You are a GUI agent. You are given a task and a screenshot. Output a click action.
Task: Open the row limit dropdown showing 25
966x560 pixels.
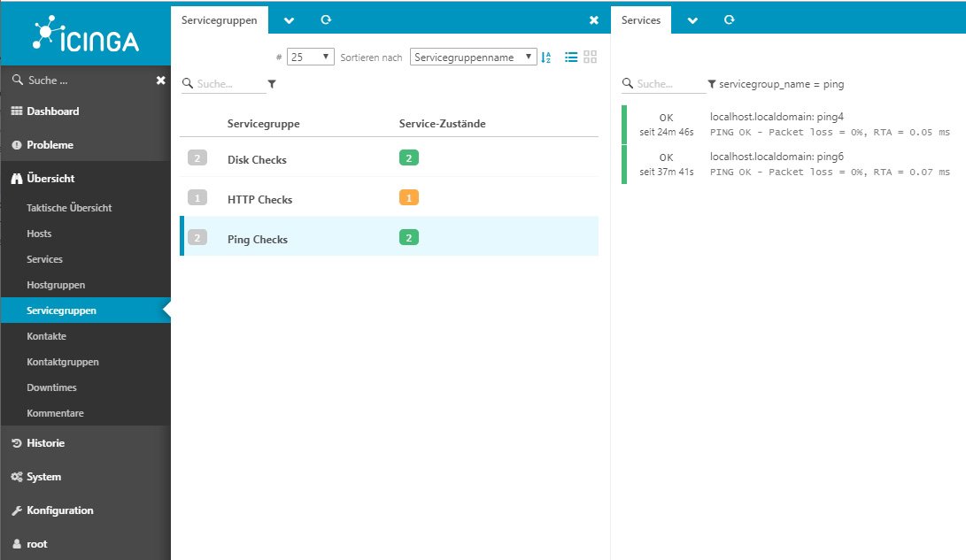point(310,57)
